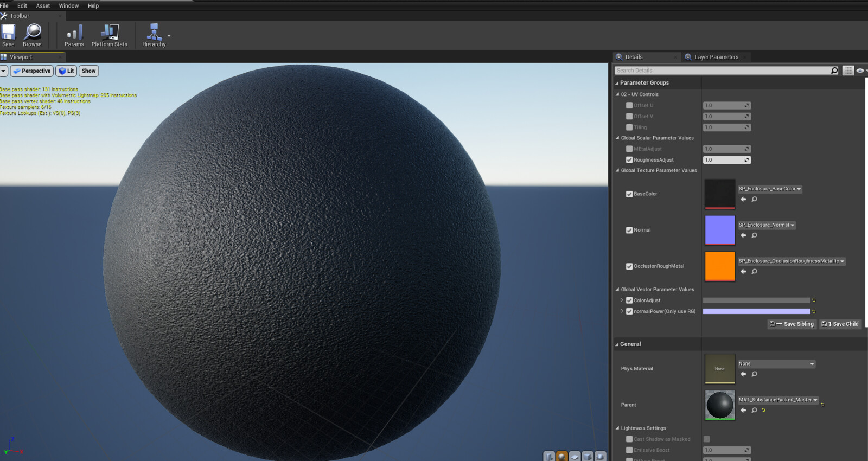The height and width of the screenshot is (461, 868).
Task: Open property matrix grid view icon
Action: (848, 71)
